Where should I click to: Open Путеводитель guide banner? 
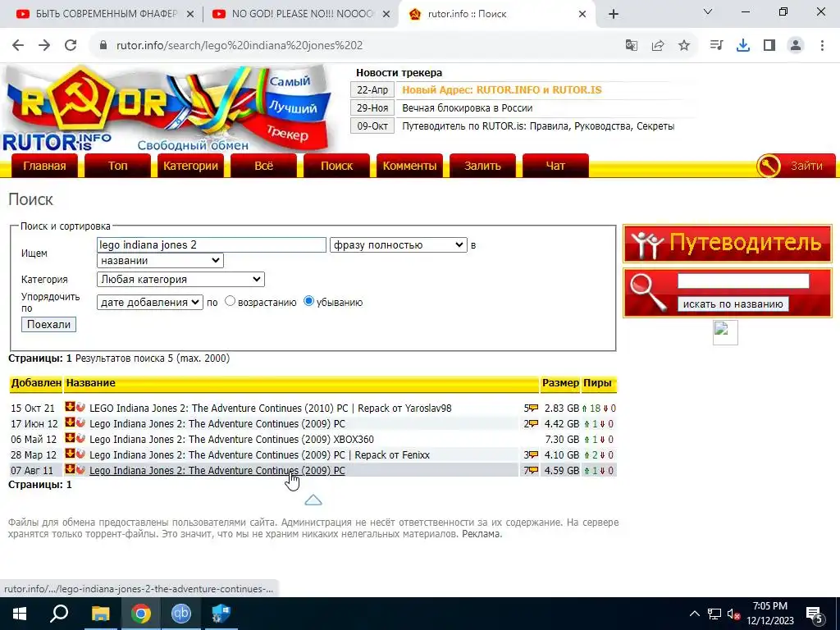(727, 243)
